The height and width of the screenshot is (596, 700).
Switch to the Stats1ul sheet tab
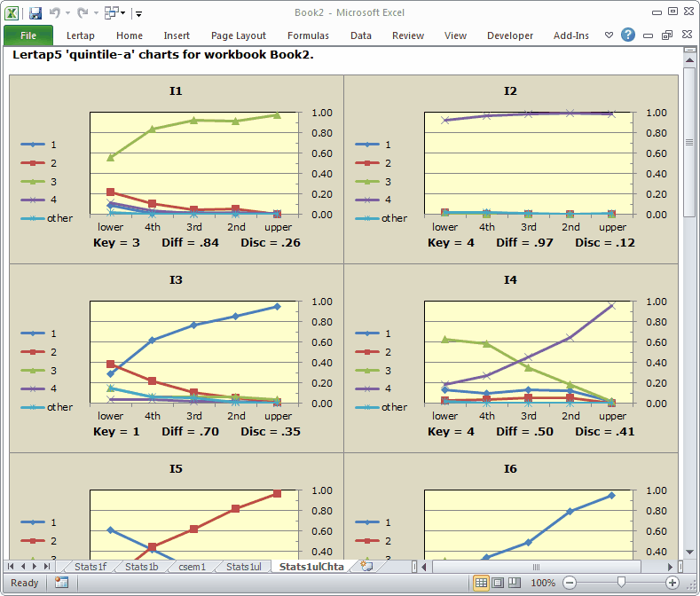[243, 567]
